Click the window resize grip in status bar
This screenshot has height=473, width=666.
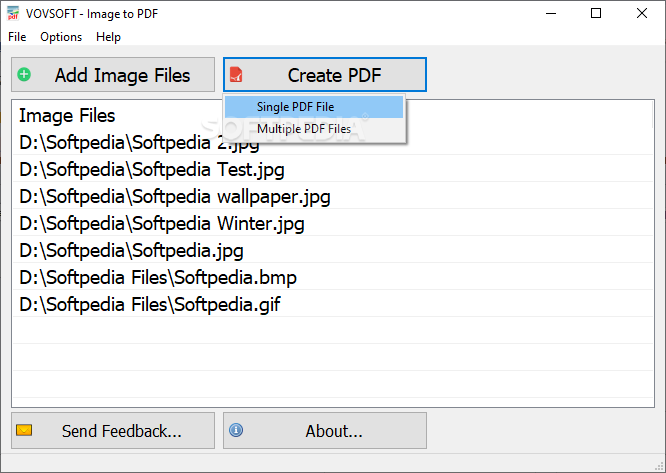click(x=659, y=466)
